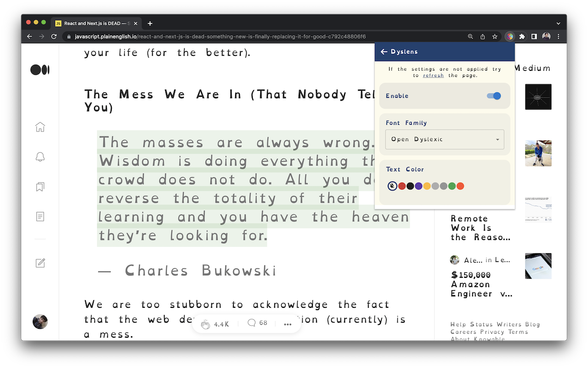Click the Chrome profile avatar

point(546,36)
